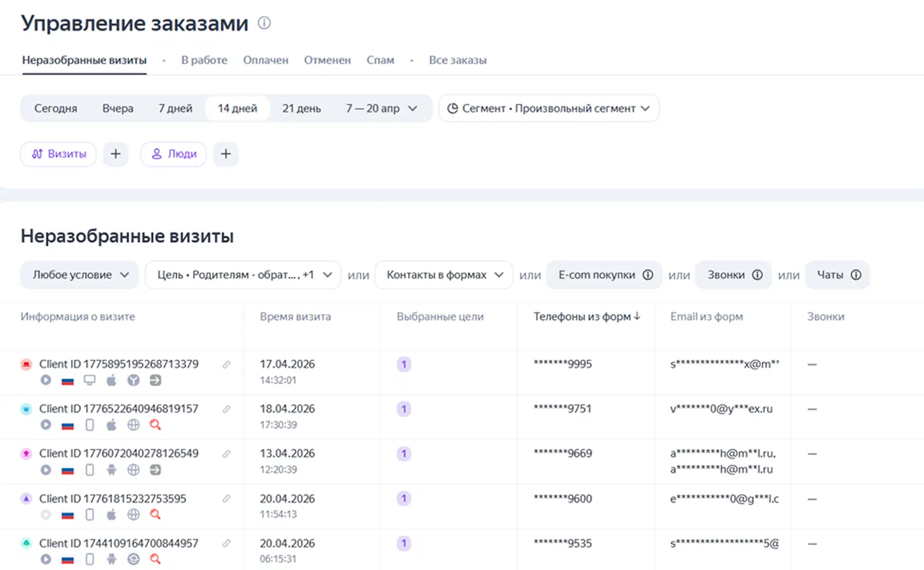Click the Russia flag in the 17.04.2026 visit row
Viewport: 924px width, 570px height.
point(68,380)
